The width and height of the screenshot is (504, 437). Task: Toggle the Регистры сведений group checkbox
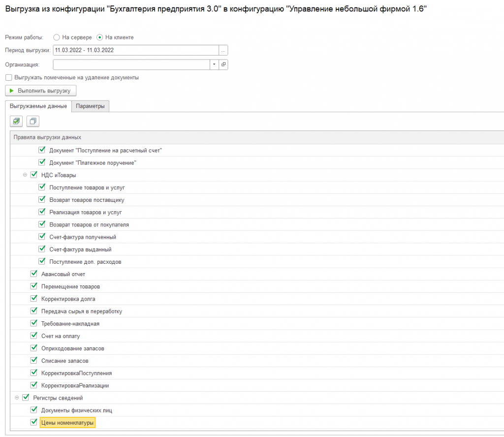tap(26, 397)
